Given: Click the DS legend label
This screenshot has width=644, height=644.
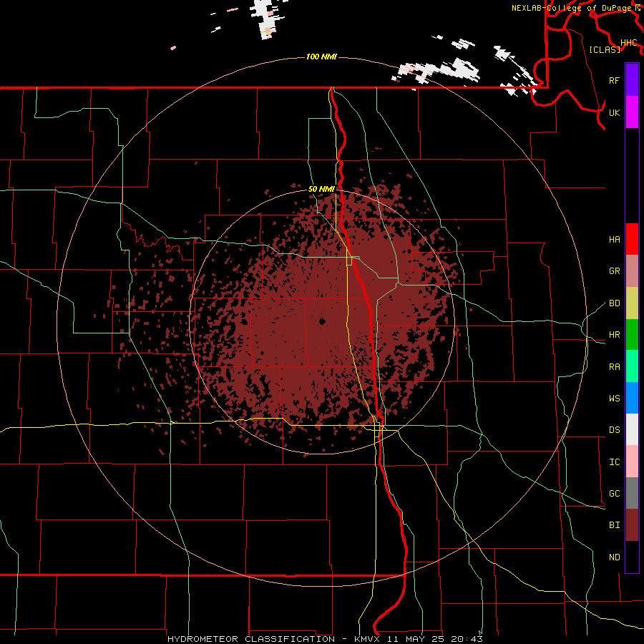Looking at the screenshot, I should tap(614, 429).
